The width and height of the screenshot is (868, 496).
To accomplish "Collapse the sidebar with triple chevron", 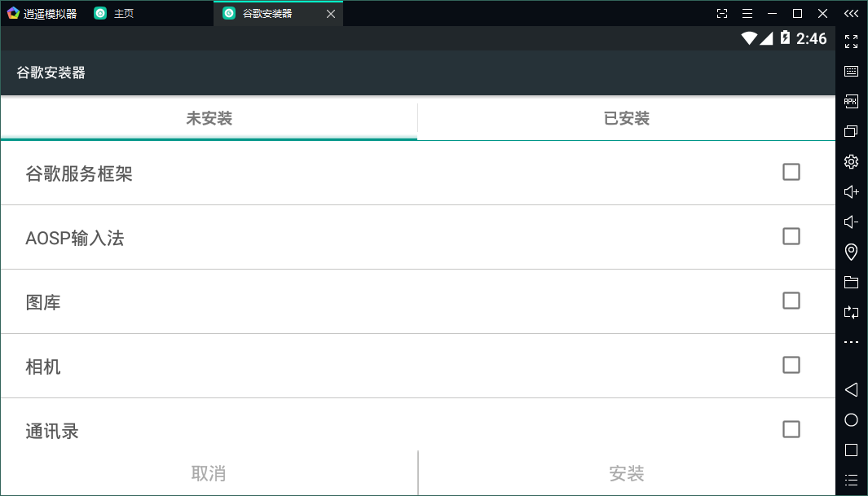I will (x=852, y=13).
